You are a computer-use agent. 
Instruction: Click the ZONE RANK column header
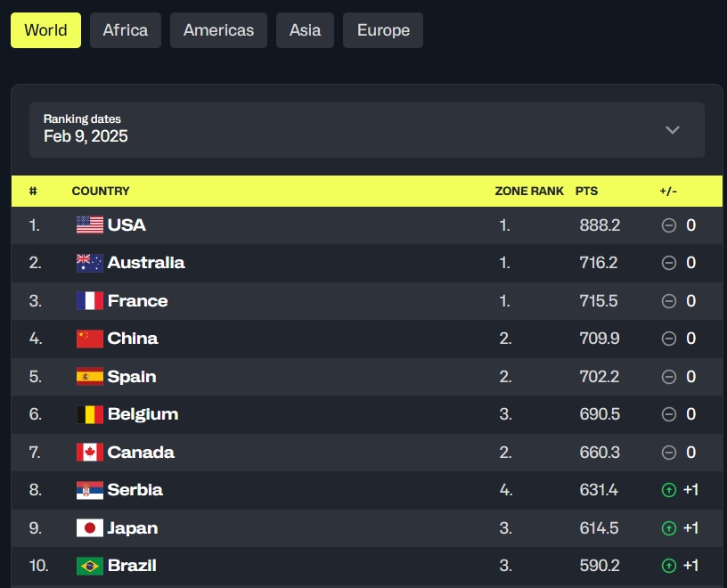[529, 191]
